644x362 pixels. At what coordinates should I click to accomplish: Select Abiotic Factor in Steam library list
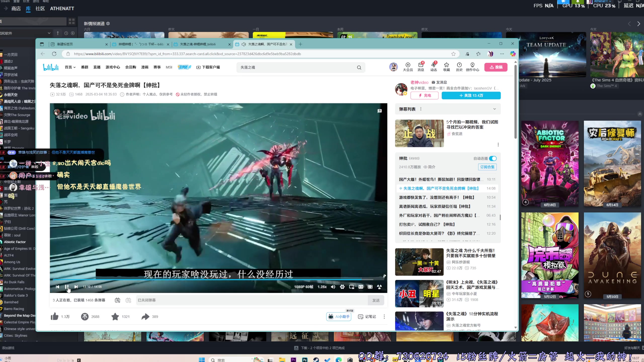pyautogui.click(x=15, y=242)
